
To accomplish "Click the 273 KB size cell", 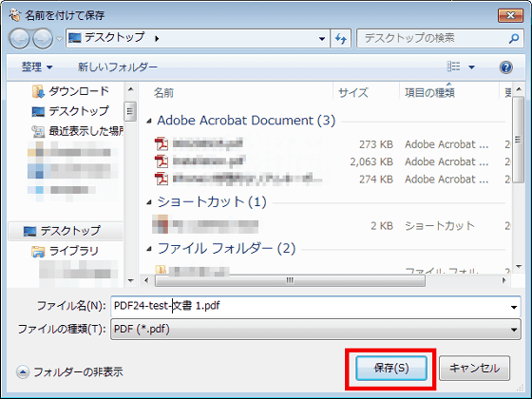I will point(376,144).
